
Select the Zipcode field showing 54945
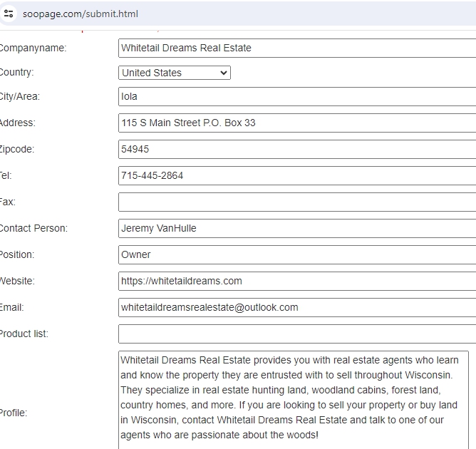(296, 149)
